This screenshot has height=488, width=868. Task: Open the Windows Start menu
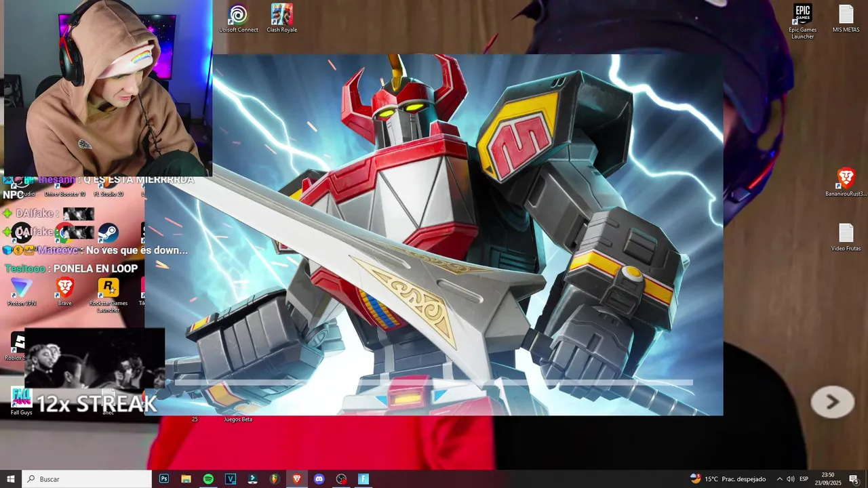(x=11, y=479)
